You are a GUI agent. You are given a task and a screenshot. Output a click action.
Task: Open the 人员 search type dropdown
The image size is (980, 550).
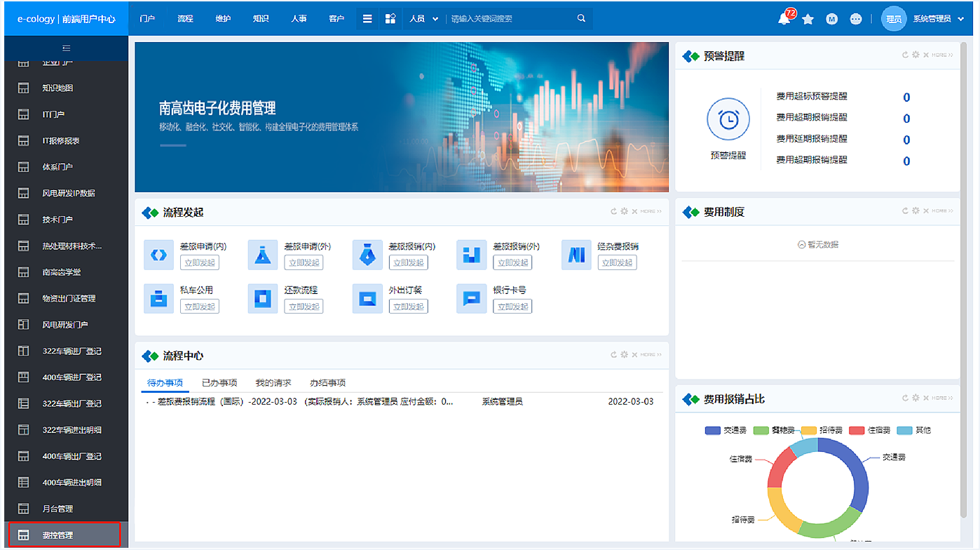tap(423, 19)
